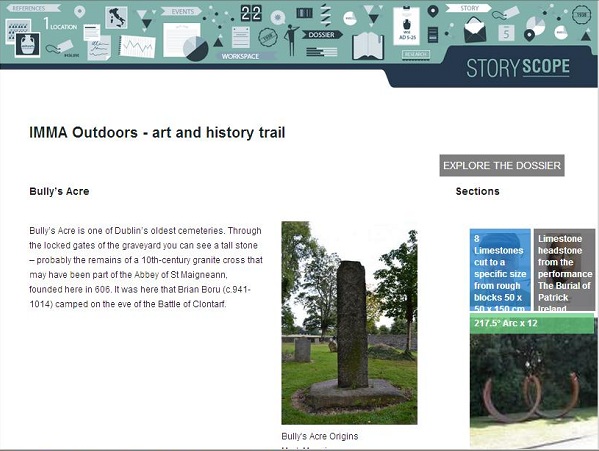
Task: Click the pointing person figure icon
Action: [x=291, y=40]
